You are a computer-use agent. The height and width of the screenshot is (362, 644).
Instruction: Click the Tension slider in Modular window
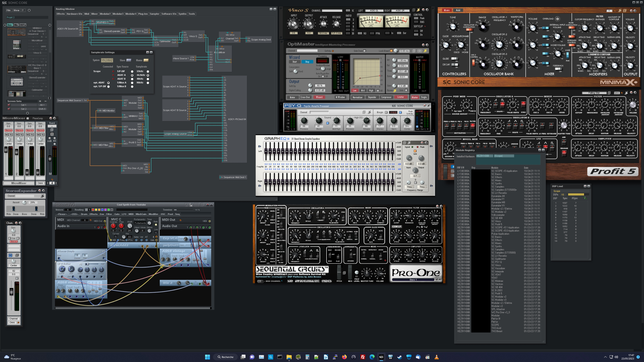point(183,210)
